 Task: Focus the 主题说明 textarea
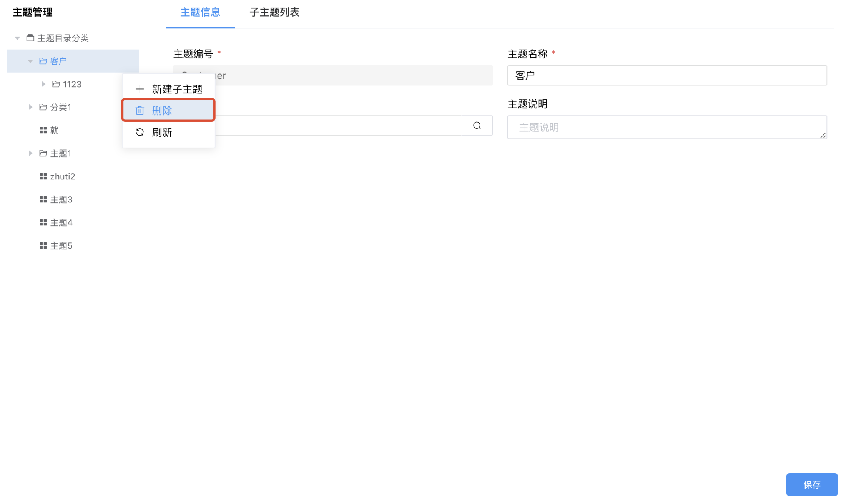point(667,127)
